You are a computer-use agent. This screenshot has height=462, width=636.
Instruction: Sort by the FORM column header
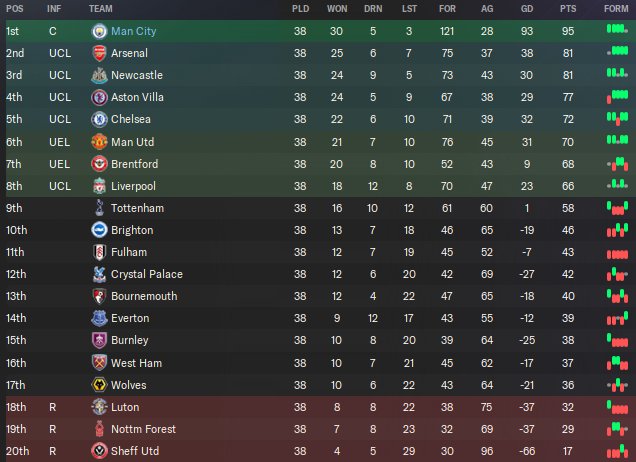pos(616,9)
